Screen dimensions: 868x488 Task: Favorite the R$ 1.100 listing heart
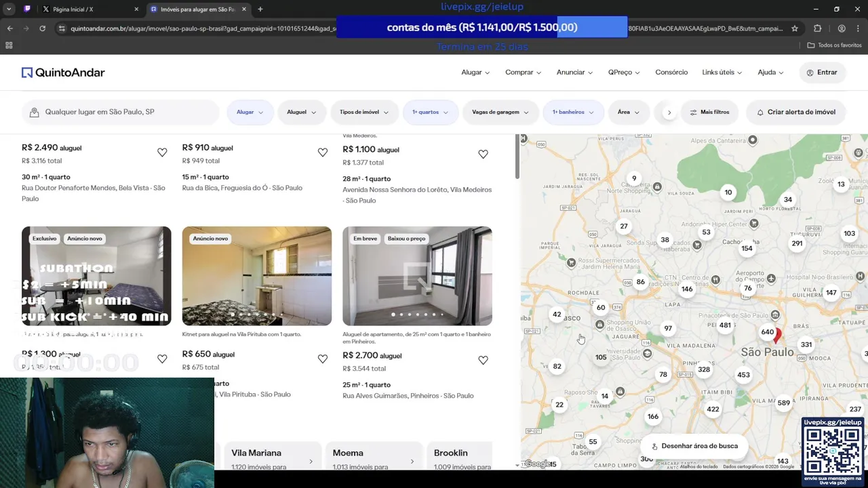click(483, 155)
